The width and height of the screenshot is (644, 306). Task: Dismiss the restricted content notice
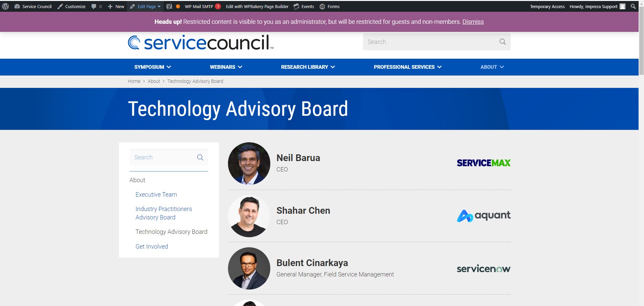click(x=473, y=21)
